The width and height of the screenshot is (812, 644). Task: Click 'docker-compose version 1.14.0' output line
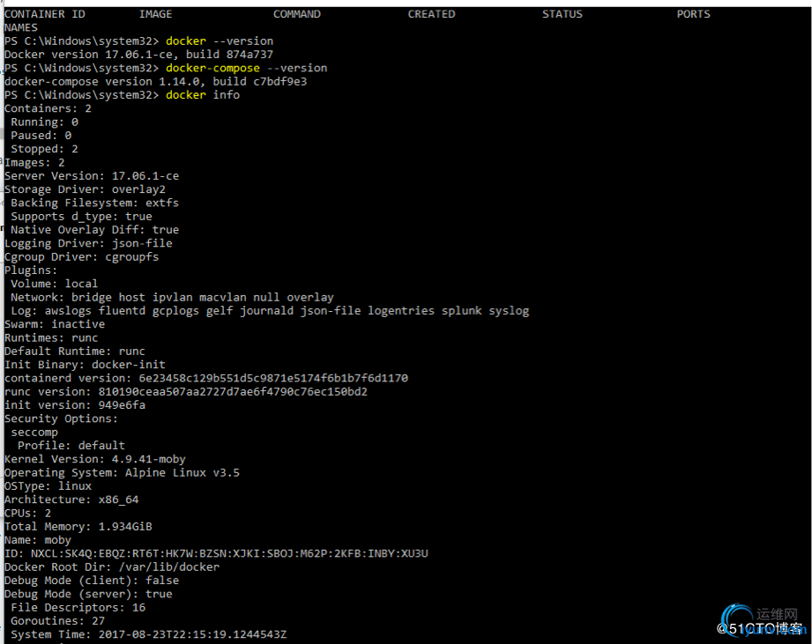pos(156,81)
